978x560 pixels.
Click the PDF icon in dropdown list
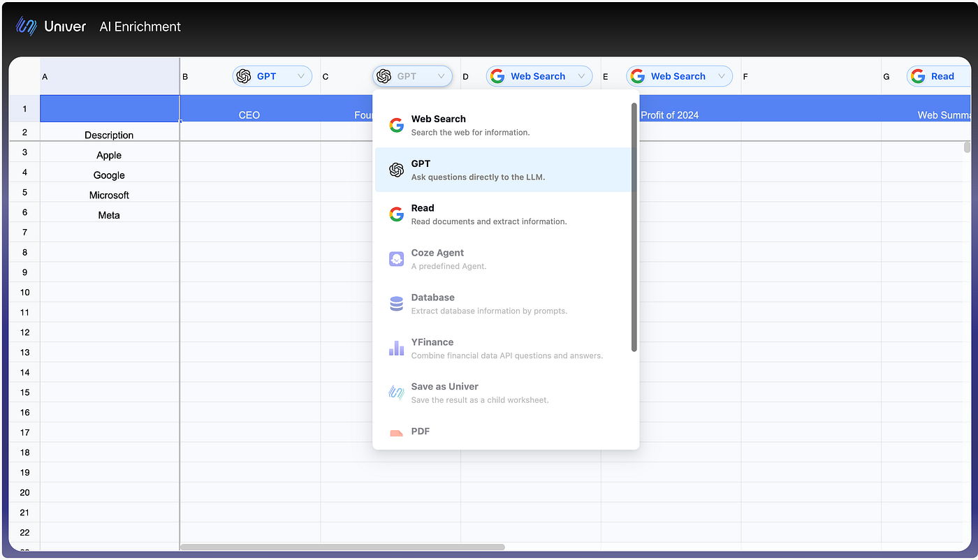point(396,434)
